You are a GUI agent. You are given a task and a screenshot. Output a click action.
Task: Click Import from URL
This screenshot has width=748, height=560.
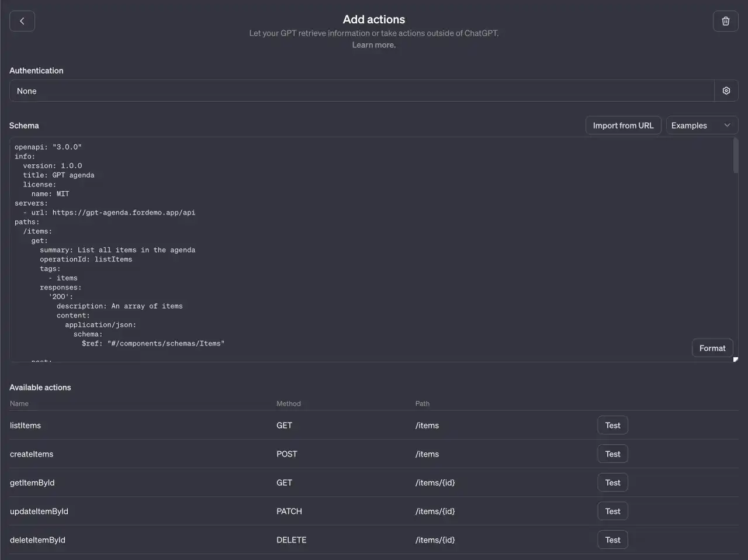pos(623,125)
